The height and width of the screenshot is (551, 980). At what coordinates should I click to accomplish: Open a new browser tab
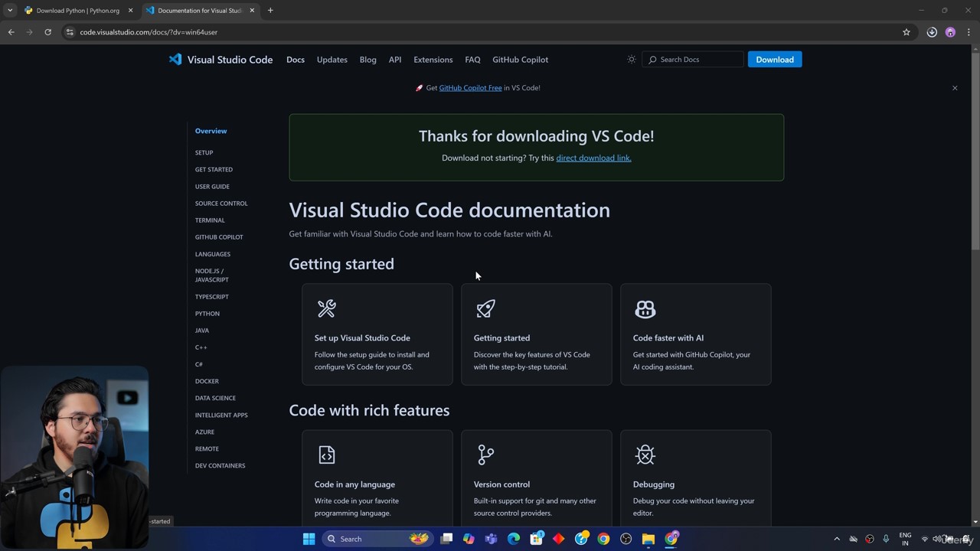270,11
